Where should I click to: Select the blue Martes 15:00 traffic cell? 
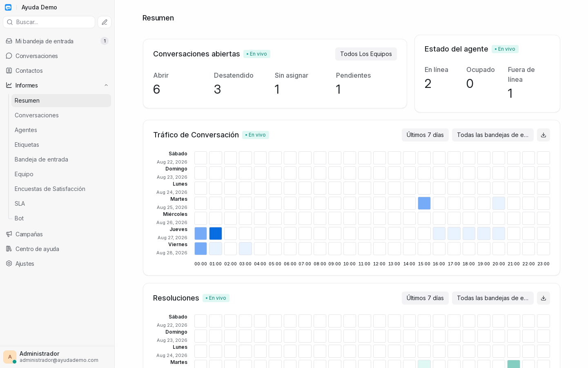click(424, 203)
